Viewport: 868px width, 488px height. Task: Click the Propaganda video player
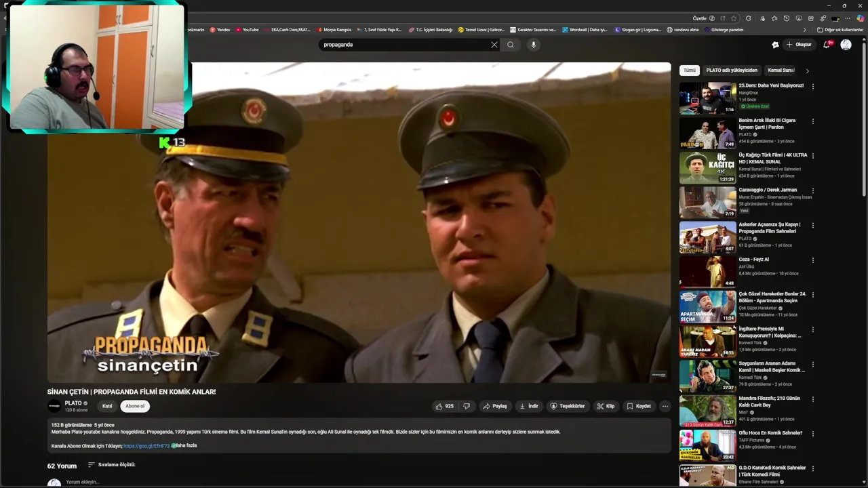click(x=359, y=223)
